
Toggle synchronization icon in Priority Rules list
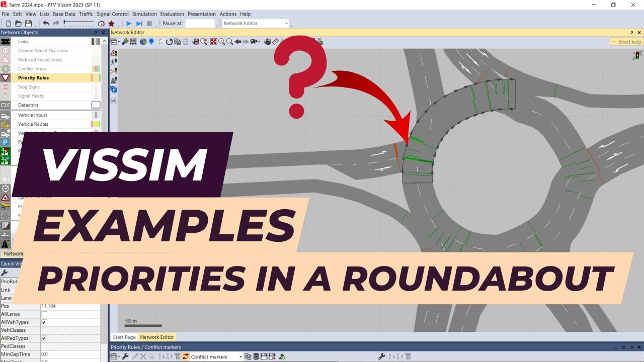pyautogui.click(x=186, y=356)
